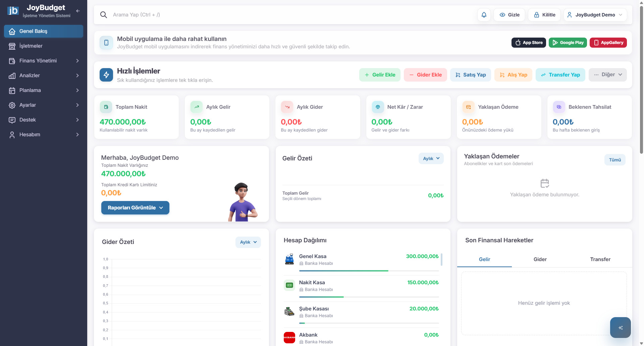Click Şube Kasası balance progress bar
This screenshot has width=644, height=346.
[x=369, y=323]
